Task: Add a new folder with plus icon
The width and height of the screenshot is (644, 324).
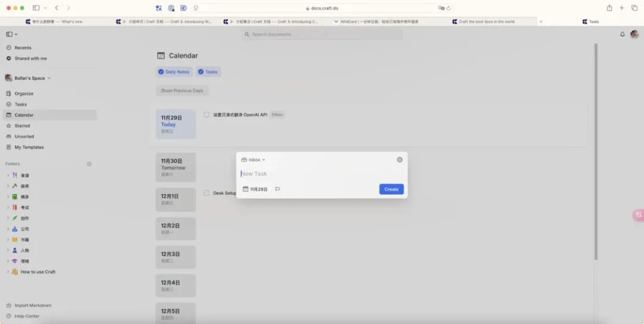Action: (89, 164)
